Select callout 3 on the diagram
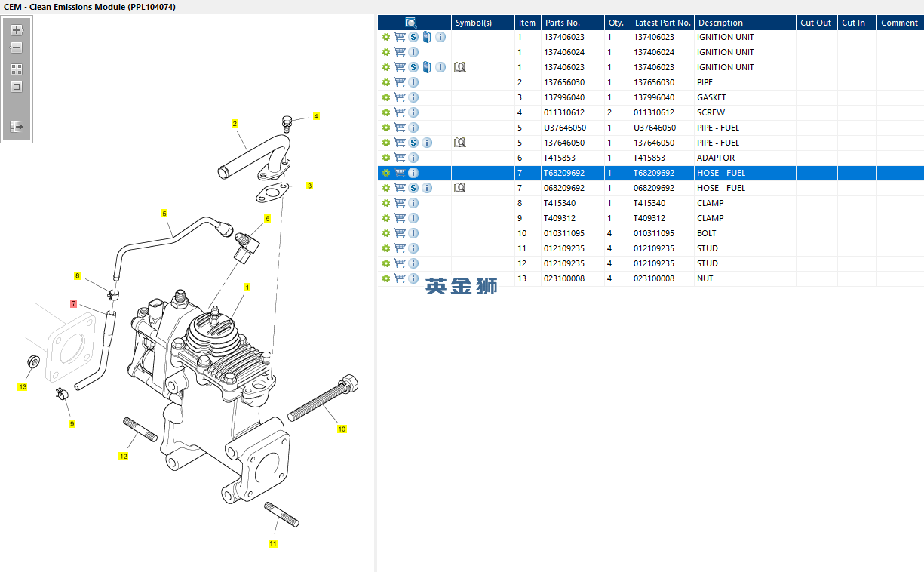 (x=309, y=186)
